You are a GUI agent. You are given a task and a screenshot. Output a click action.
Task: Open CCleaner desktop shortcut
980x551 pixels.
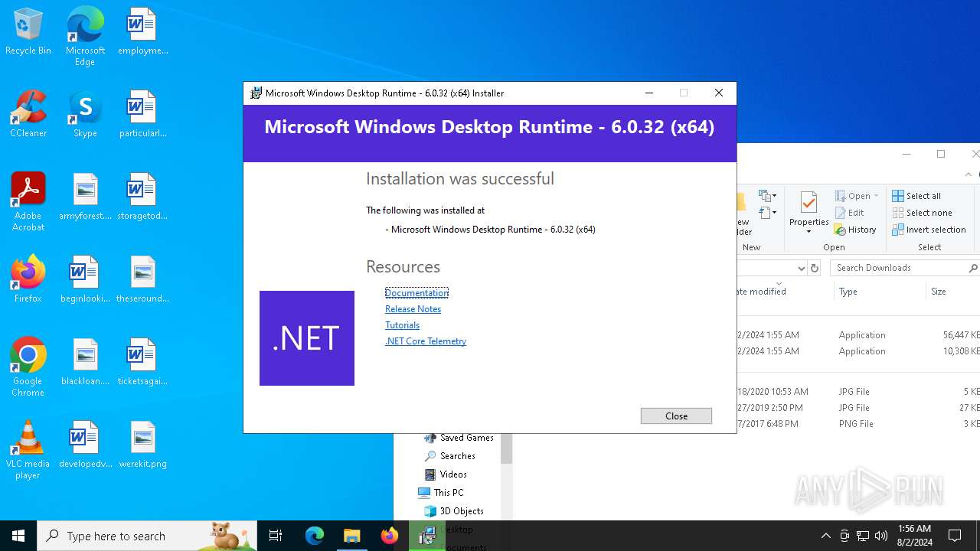click(28, 114)
